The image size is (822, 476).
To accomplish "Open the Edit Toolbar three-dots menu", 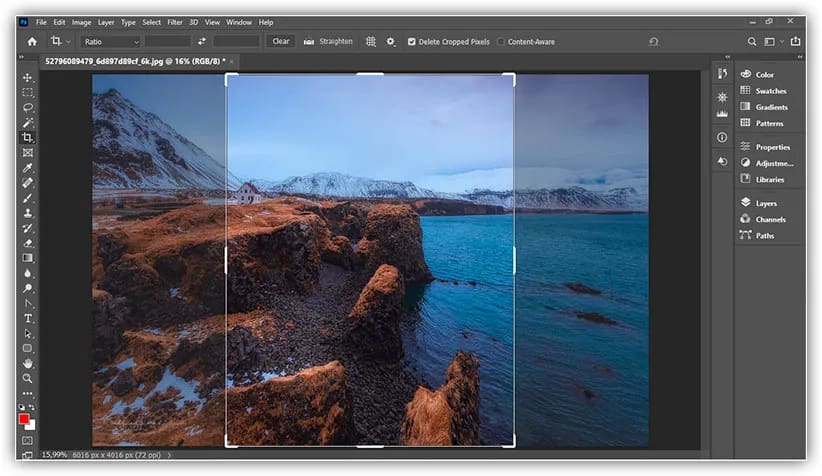I will pyautogui.click(x=28, y=393).
